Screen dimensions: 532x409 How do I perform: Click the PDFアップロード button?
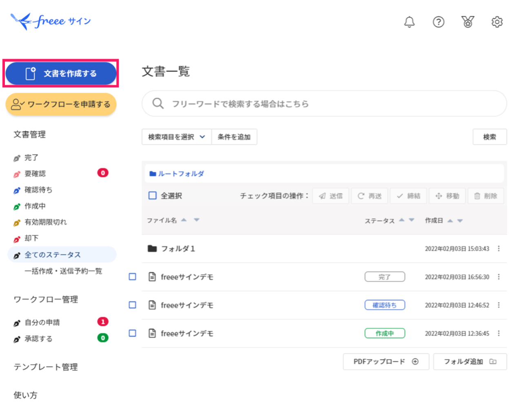click(x=386, y=362)
